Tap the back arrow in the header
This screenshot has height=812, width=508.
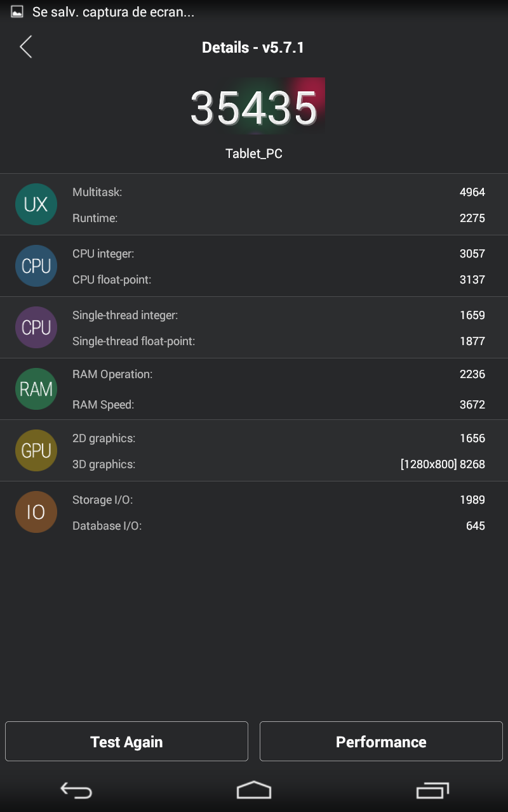tap(26, 47)
